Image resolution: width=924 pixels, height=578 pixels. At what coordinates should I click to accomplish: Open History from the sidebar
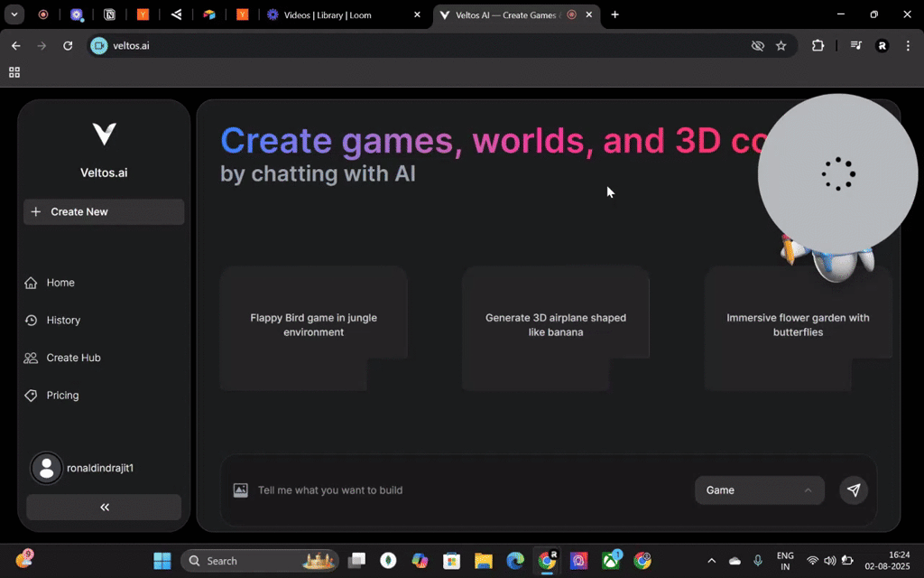pos(30,320)
